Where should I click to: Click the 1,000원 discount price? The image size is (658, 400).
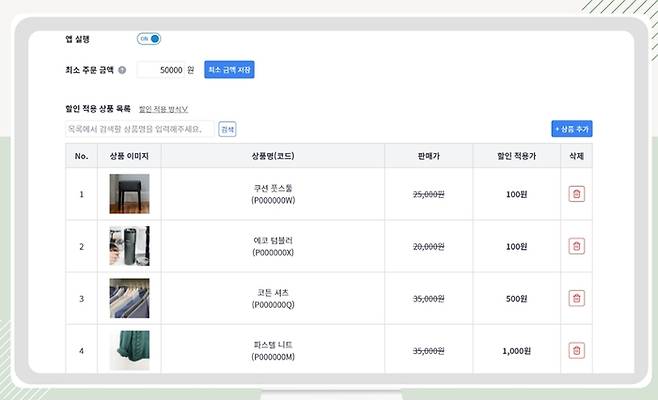[x=517, y=351]
